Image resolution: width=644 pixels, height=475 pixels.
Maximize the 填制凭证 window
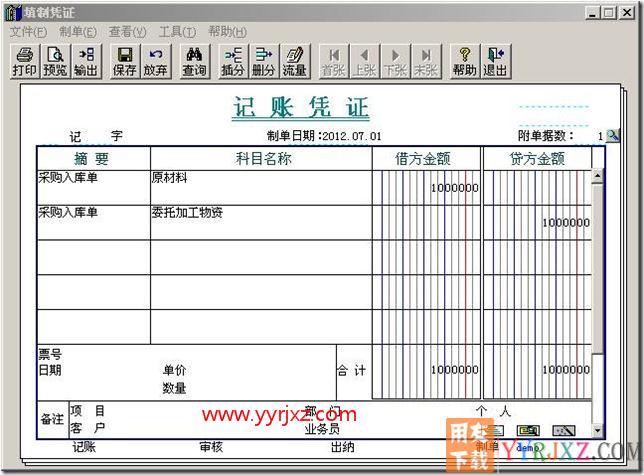(609, 13)
